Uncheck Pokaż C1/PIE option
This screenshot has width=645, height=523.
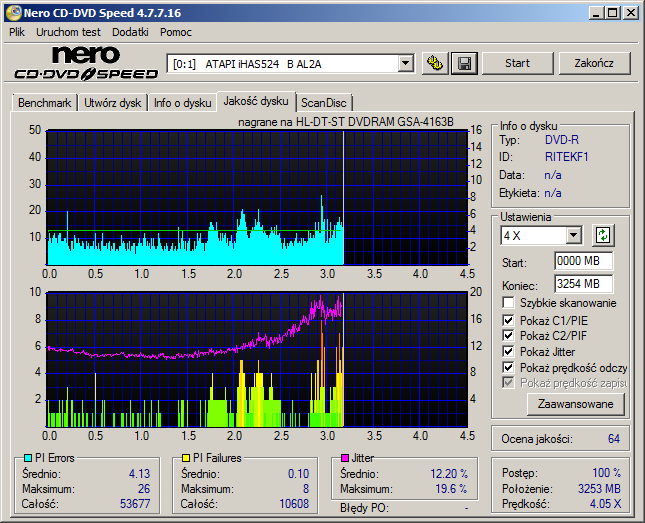[x=508, y=320]
